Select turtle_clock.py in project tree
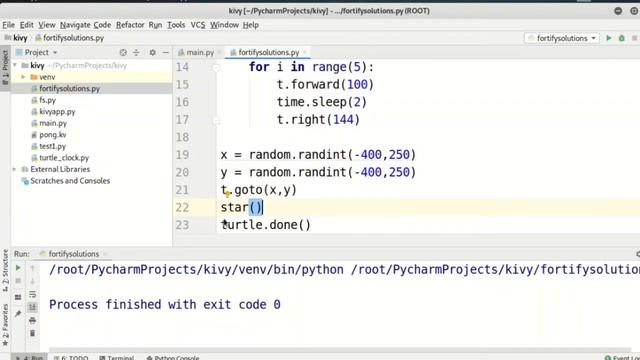Image resolution: width=640 pixels, height=360 pixels. tap(64, 158)
